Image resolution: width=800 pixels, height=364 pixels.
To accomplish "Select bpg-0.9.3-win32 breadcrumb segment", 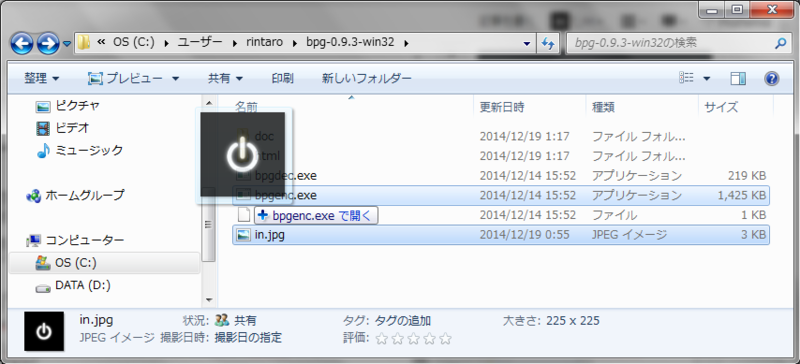I will tap(350, 43).
